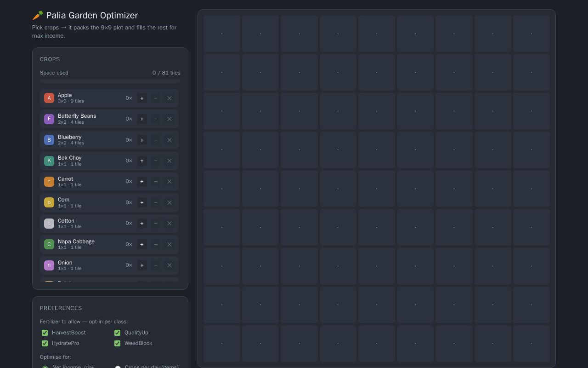
Task: Click the PREFERENCES section heading
Action: pos(61,308)
